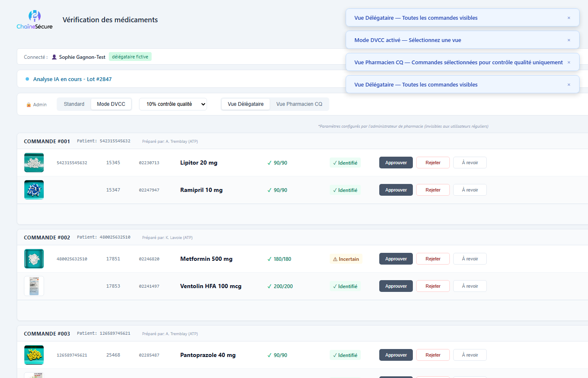
Task: Click the ChaîneSécure logo
Action: (34, 20)
